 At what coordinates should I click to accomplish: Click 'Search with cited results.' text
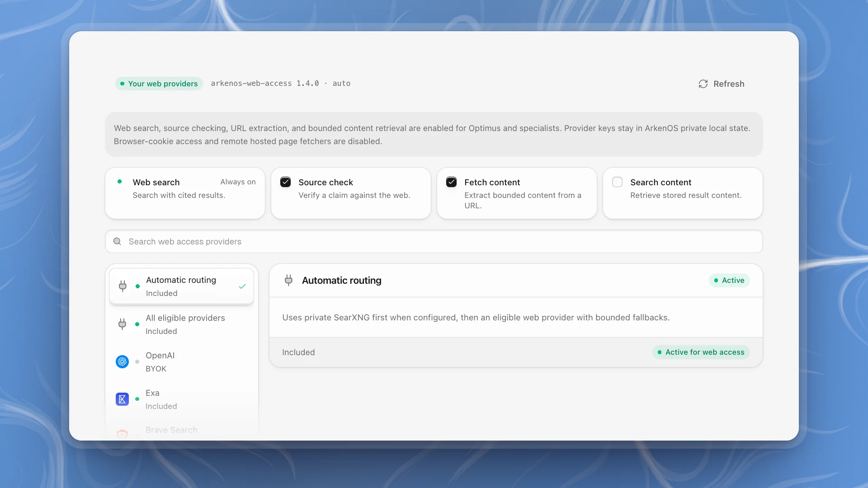179,195
